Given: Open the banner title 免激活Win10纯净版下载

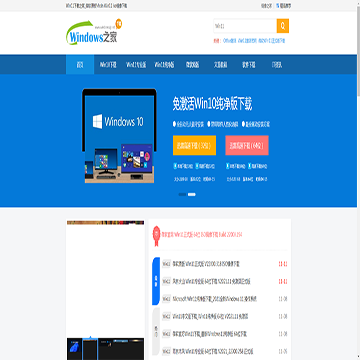Looking at the screenshot, I should [212, 104].
